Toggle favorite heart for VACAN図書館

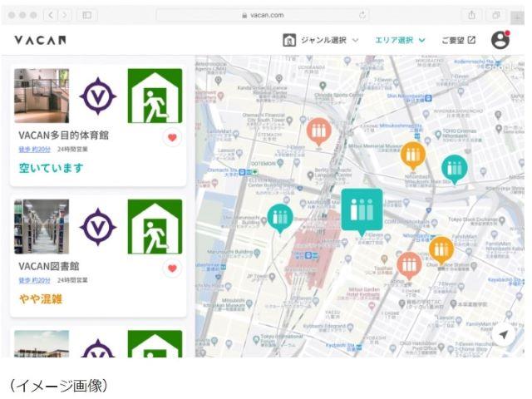point(172,268)
